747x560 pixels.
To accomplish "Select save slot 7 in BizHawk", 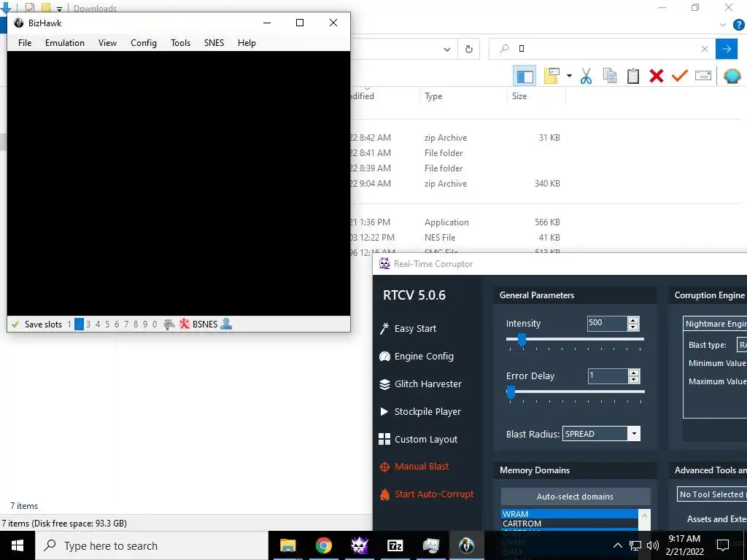I will (x=126, y=324).
